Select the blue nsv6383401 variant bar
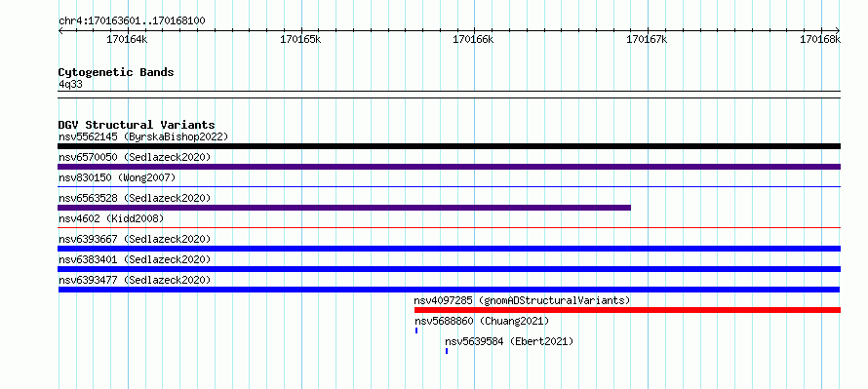868x389 pixels. pyautogui.click(x=449, y=269)
